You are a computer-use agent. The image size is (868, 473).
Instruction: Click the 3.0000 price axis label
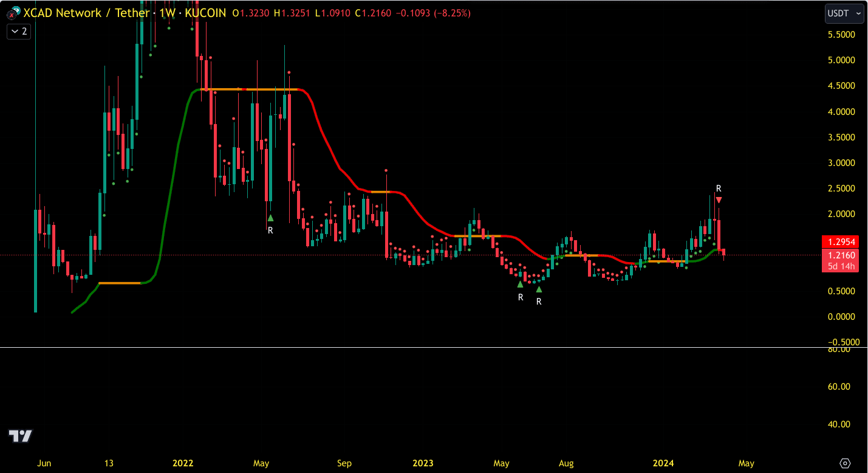point(841,163)
